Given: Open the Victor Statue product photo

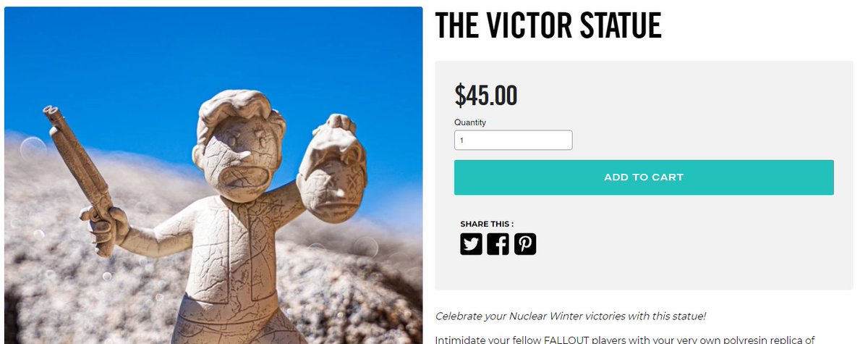Looking at the screenshot, I should click(213, 175).
